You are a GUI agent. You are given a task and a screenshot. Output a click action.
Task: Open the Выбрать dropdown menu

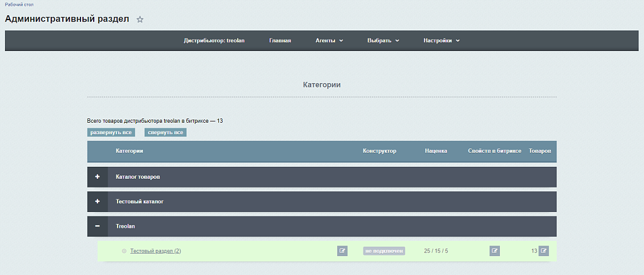(383, 41)
